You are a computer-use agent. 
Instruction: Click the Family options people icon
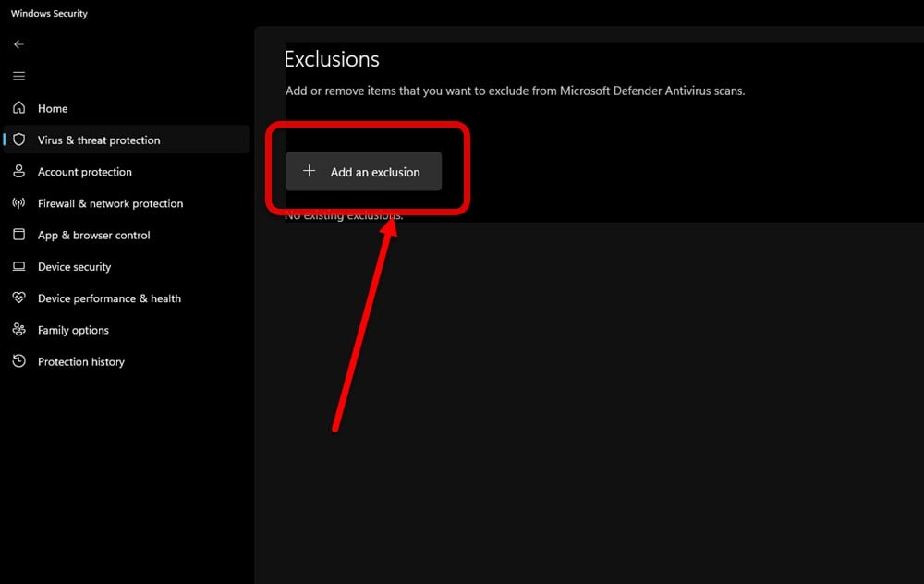(x=18, y=330)
